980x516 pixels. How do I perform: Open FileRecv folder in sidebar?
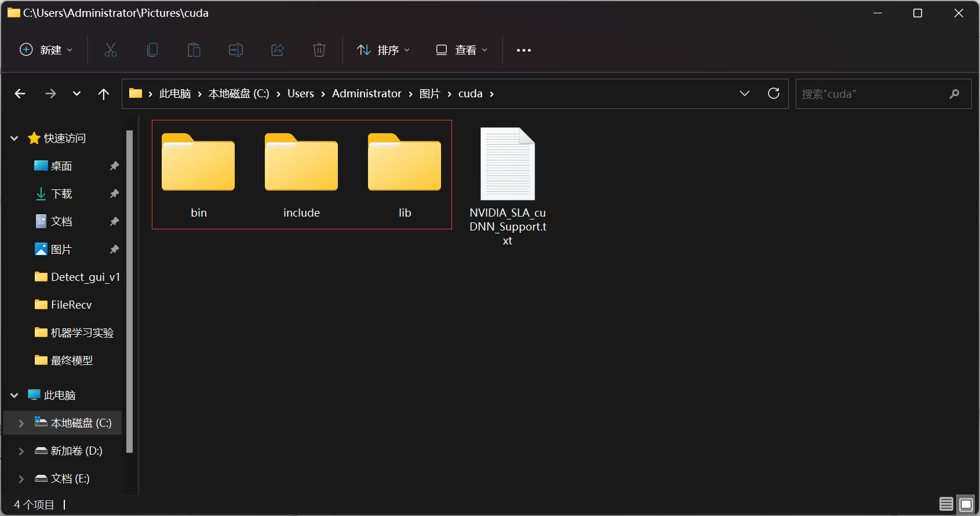click(x=63, y=305)
